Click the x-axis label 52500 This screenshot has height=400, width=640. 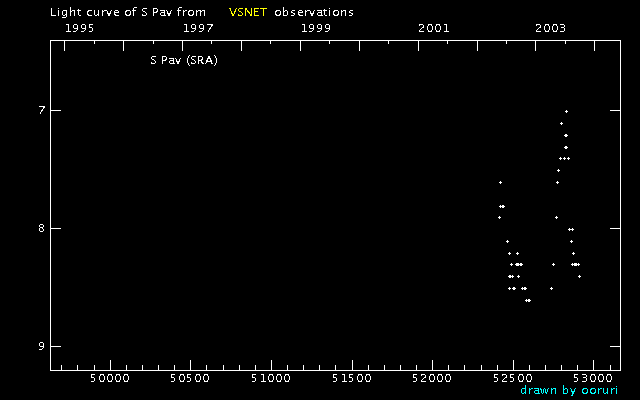(x=513, y=378)
